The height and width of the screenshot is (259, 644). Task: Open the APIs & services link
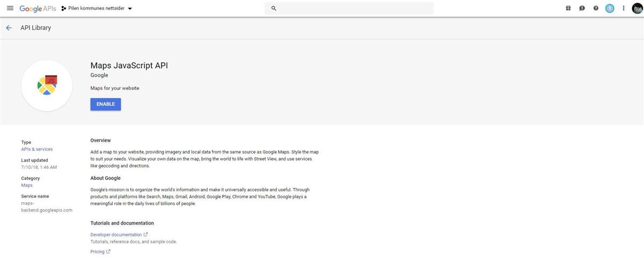(x=37, y=149)
